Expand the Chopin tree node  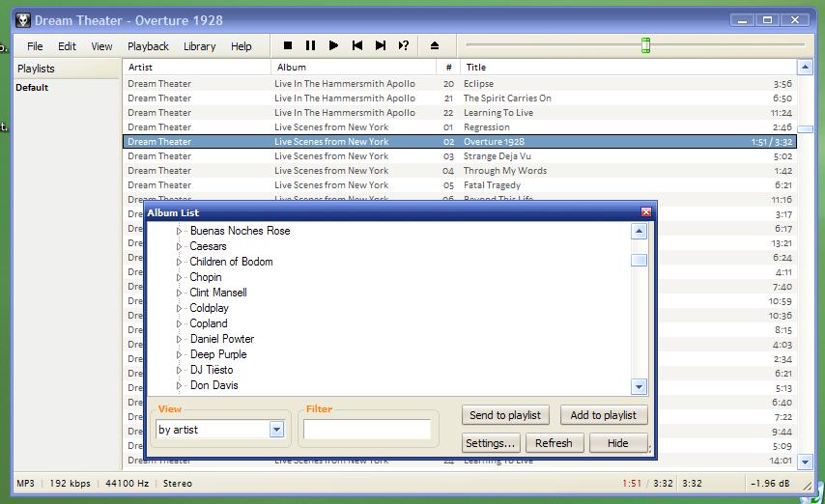pos(179,277)
